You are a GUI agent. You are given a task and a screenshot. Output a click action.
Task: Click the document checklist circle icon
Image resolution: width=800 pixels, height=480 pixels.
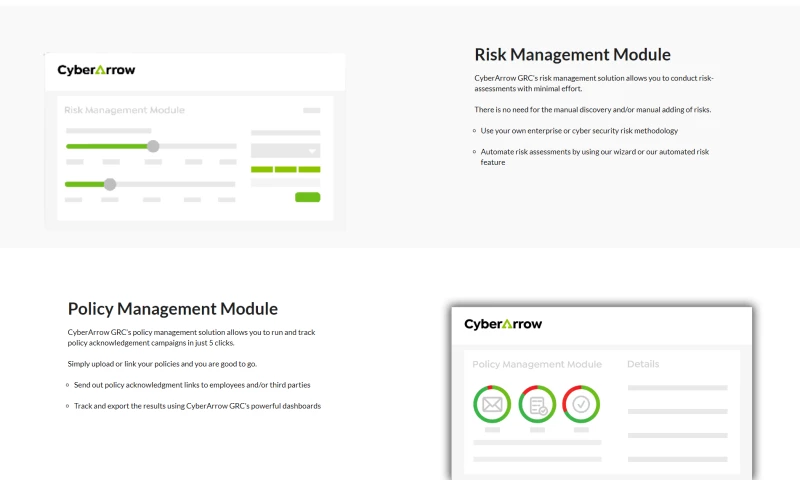click(x=537, y=405)
